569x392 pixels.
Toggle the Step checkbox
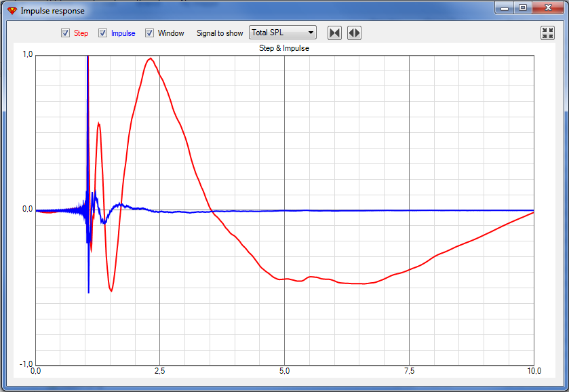(x=65, y=33)
